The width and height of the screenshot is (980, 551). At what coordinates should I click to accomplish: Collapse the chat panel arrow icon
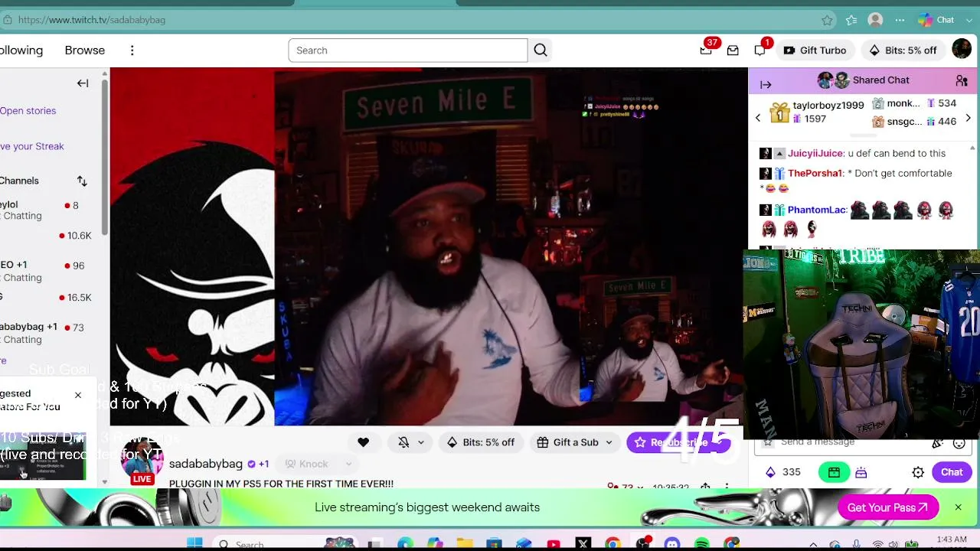pos(766,84)
